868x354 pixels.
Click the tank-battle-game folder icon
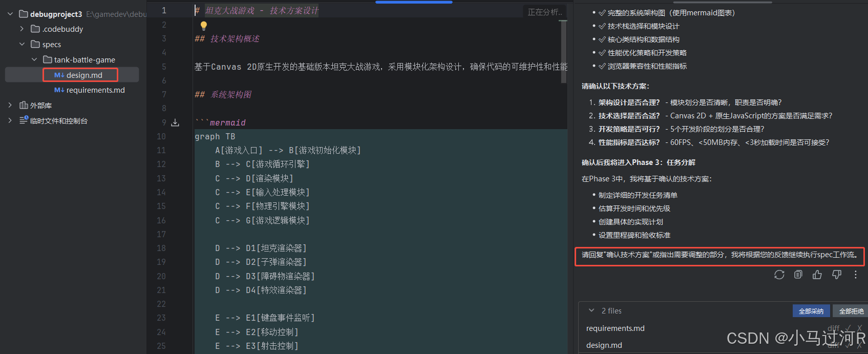[48, 59]
